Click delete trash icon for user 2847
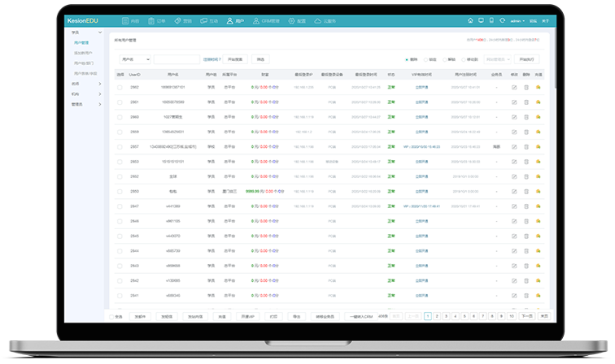The height and width of the screenshot is (364, 615). coord(526,206)
